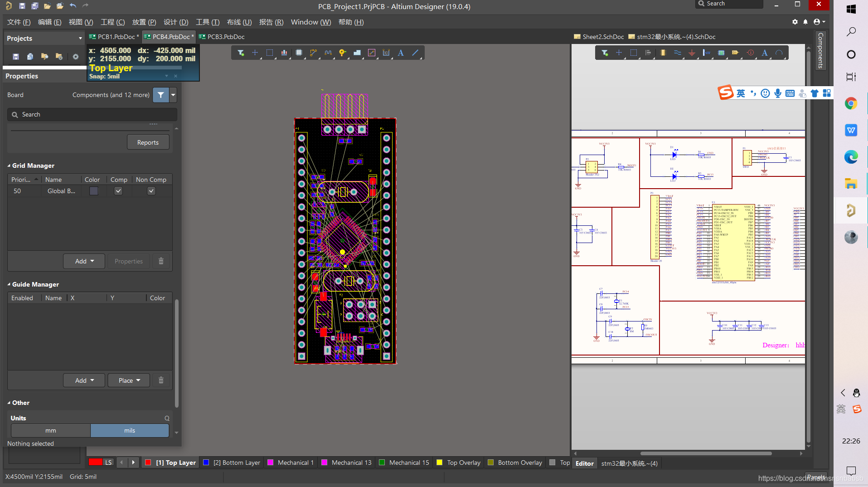Open the align objects tool in PCB toolbar
This screenshot has width=868, height=487.
click(284, 53)
